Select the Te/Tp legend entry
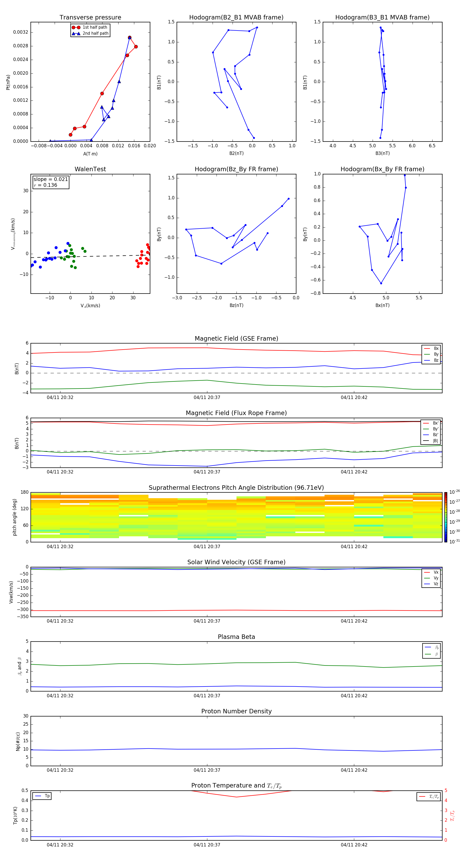Image resolution: width=473 pixels, height=868 pixels. click(429, 796)
